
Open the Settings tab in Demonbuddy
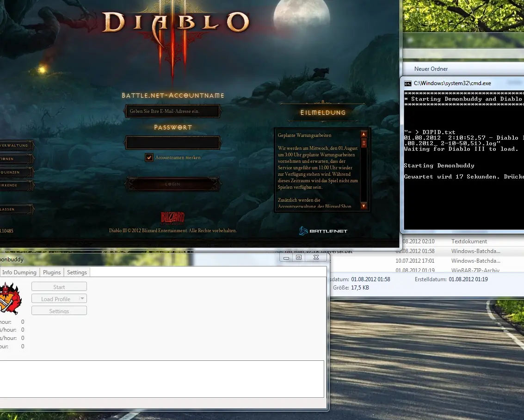pyautogui.click(x=77, y=272)
